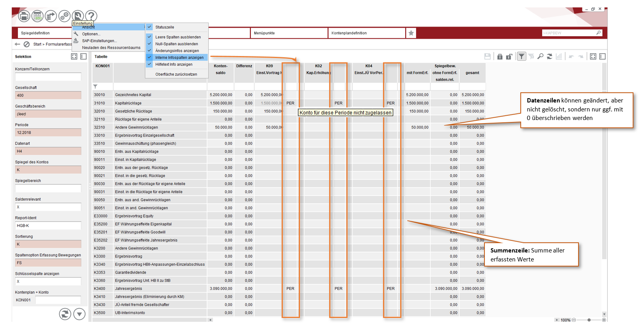Click horizontal scrollbar left arrow
644x330 pixels.
tap(210, 320)
